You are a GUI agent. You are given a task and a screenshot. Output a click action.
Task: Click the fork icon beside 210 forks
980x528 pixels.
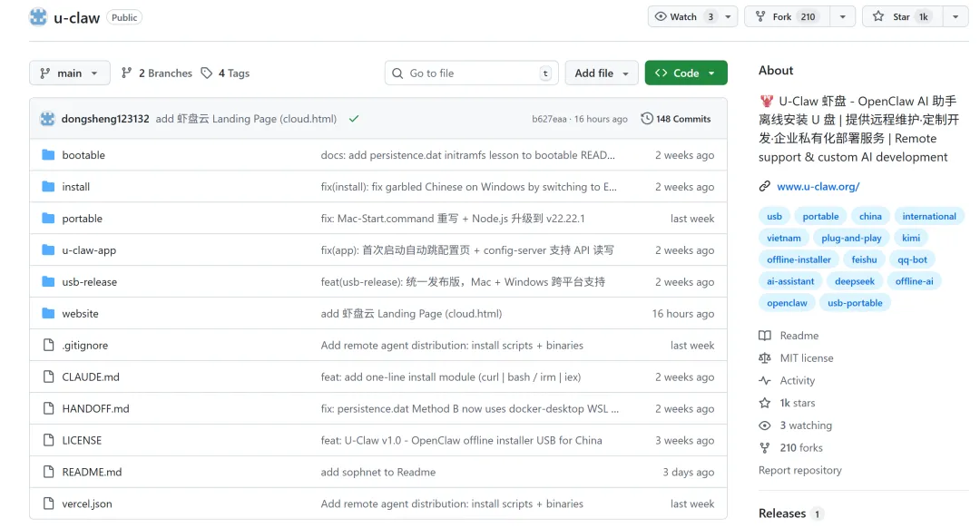[x=764, y=448]
